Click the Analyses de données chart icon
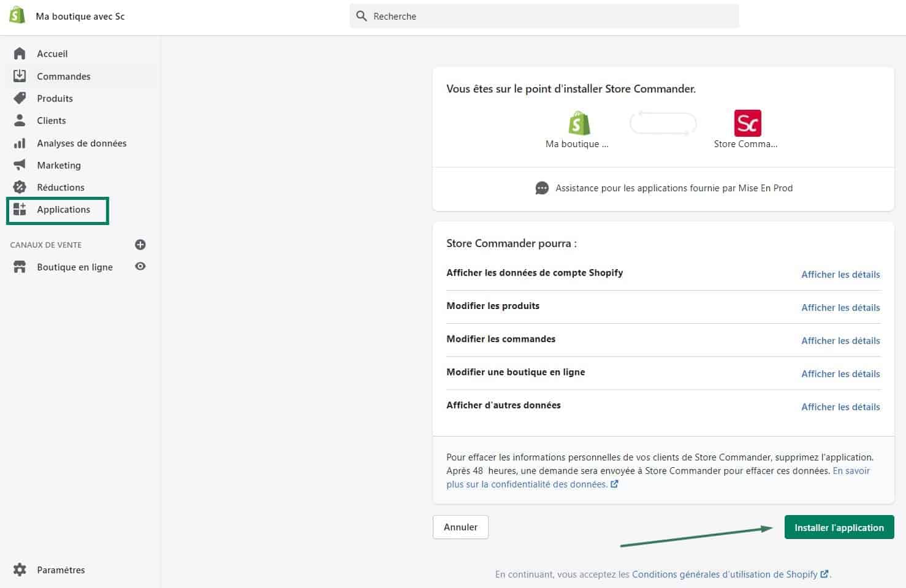Image resolution: width=906 pixels, height=588 pixels. pyautogui.click(x=20, y=143)
